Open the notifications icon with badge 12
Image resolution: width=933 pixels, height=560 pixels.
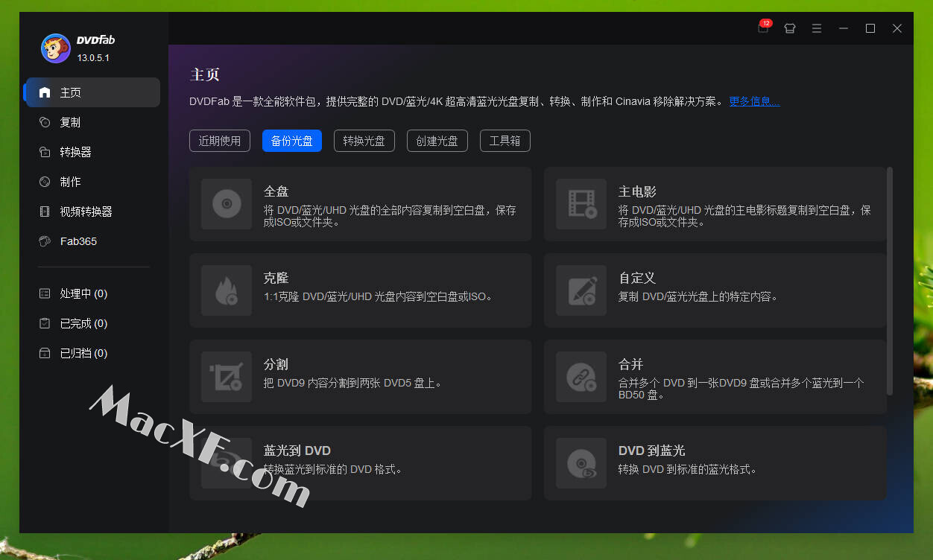(x=763, y=28)
